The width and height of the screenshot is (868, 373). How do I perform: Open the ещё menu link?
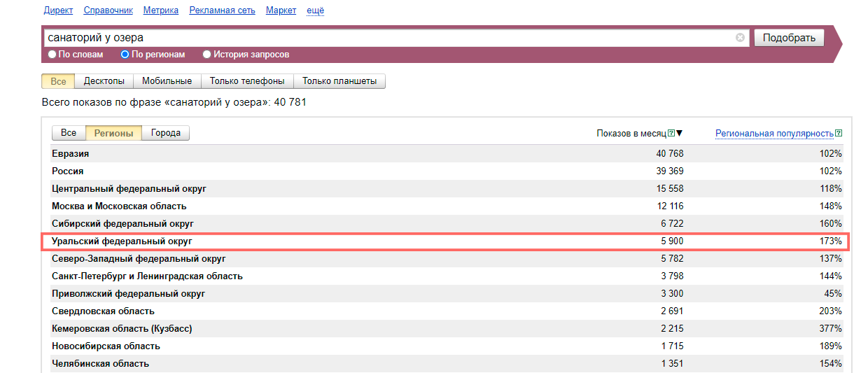(x=315, y=10)
